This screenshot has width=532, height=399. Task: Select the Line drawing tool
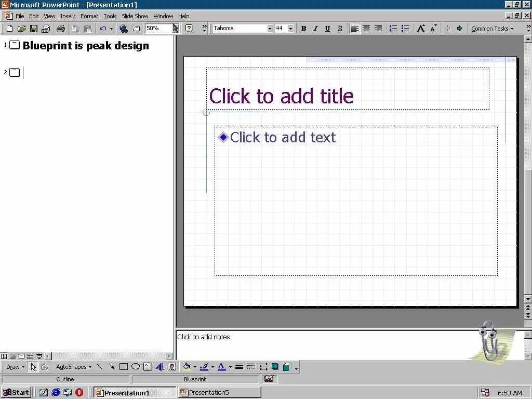(x=99, y=367)
